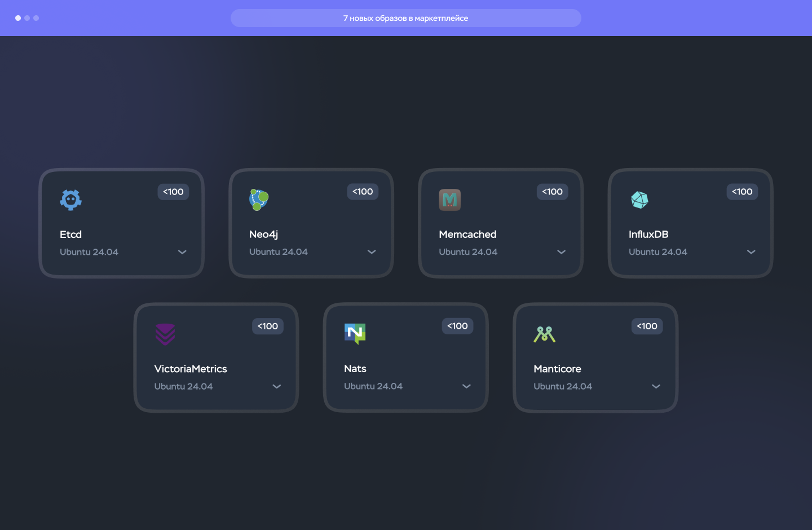Open the Manticore OS version dropdown

(x=656, y=386)
